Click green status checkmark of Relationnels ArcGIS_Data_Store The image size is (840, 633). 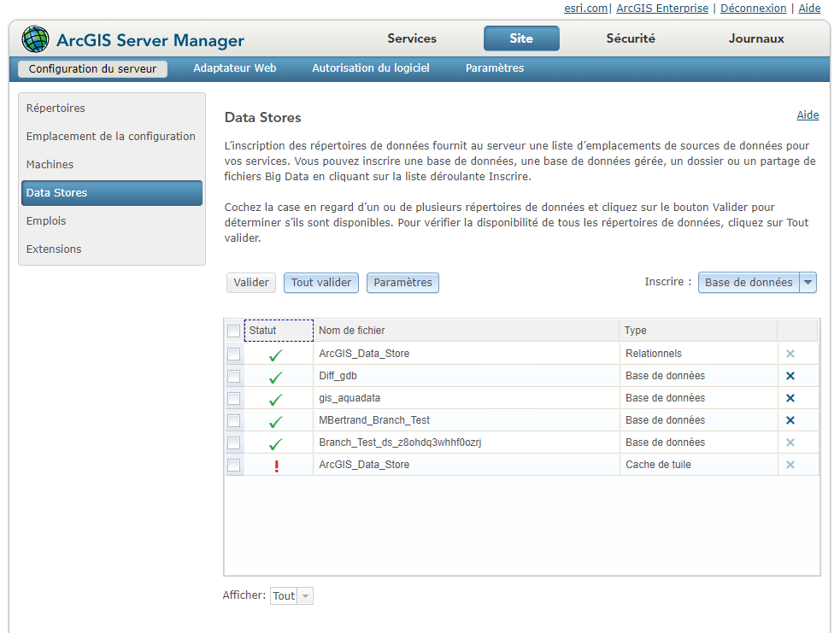pos(276,355)
